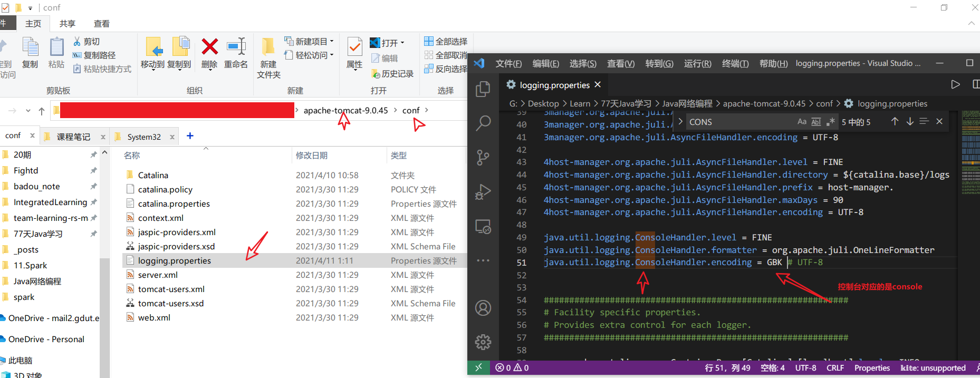
Task: Click line 51 column 49 indicator
Action: [x=727, y=368]
